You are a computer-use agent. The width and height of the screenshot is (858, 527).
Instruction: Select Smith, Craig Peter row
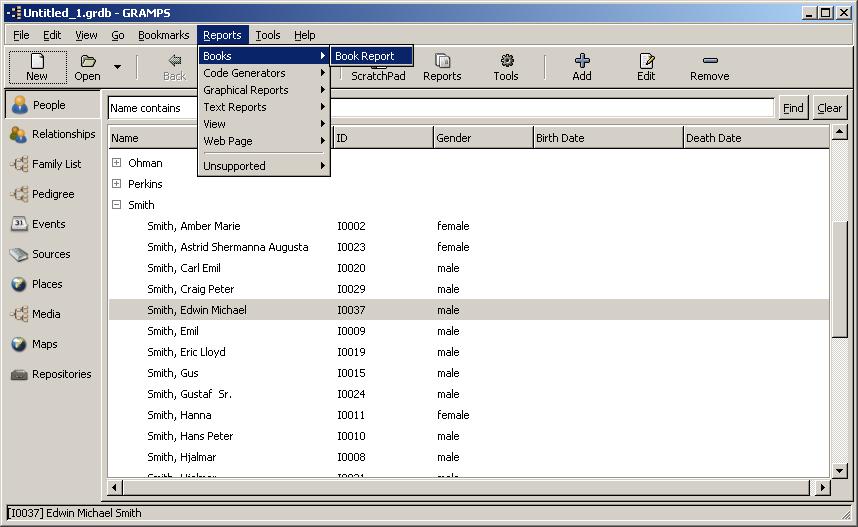469,289
